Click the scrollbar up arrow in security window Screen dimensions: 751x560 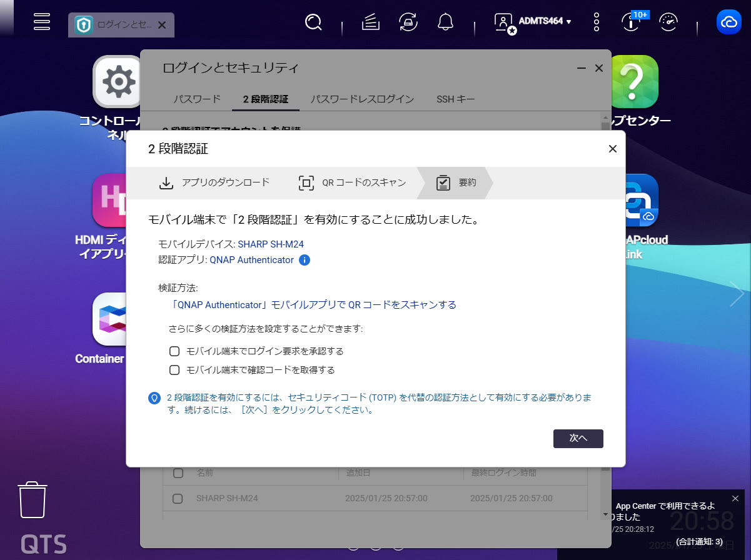605,117
